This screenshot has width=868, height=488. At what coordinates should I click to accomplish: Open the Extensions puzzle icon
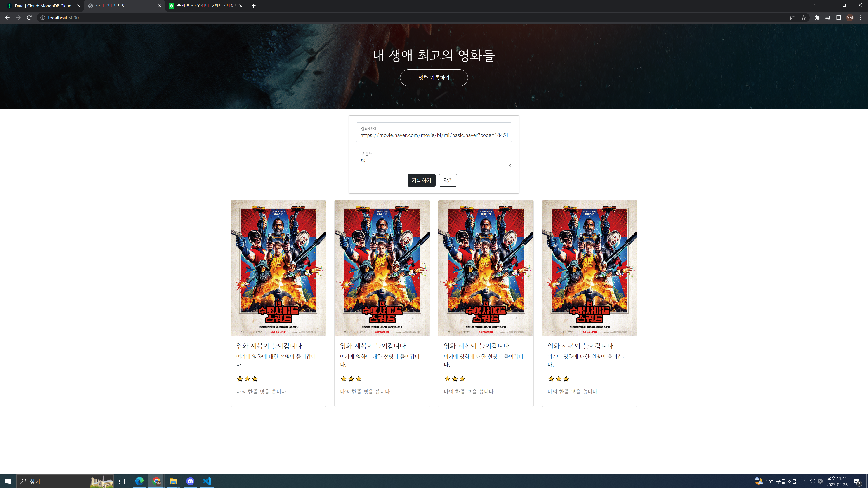(817, 18)
